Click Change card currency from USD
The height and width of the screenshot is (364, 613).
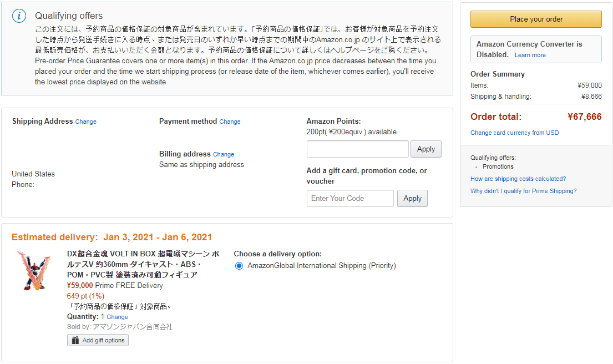tap(514, 133)
